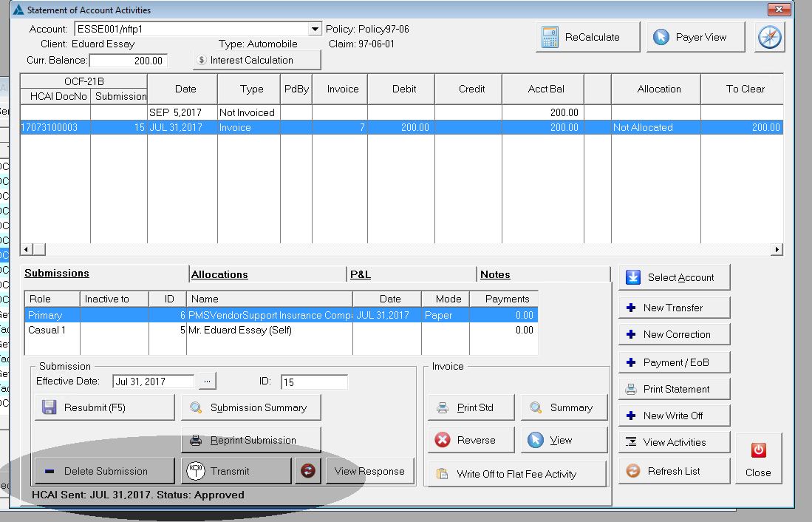Click the Curr. Balance input field
This screenshot has width=812, height=522.
(x=129, y=61)
